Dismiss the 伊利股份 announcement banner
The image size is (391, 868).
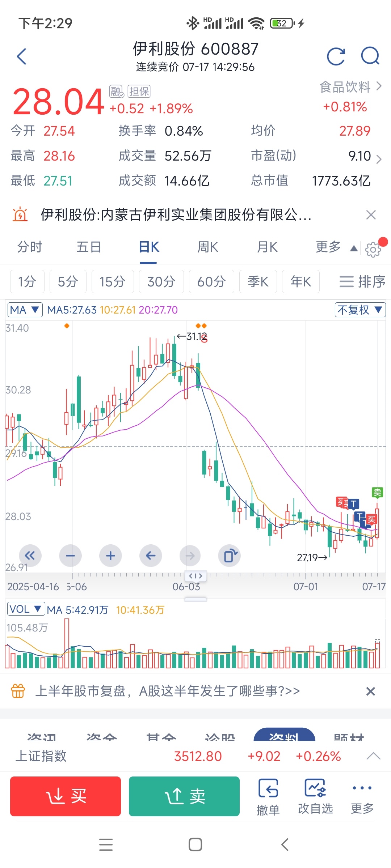coord(371,215)
